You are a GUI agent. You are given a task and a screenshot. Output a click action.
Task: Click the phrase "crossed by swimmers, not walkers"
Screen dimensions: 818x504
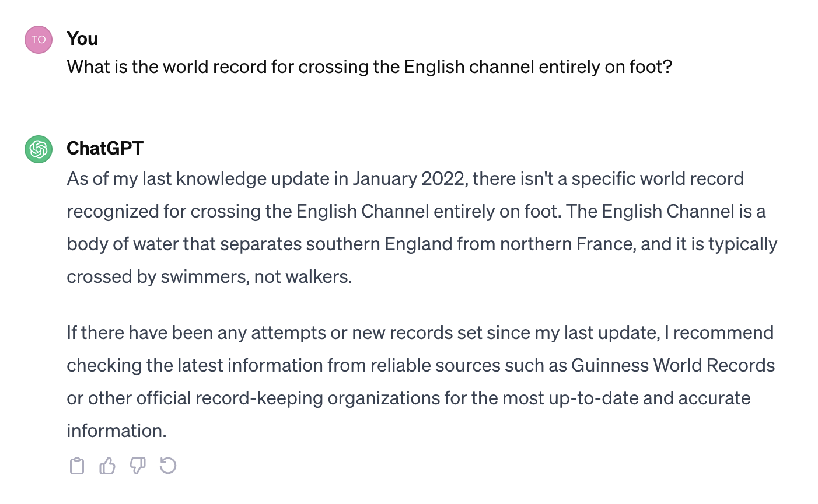[208, 276]
